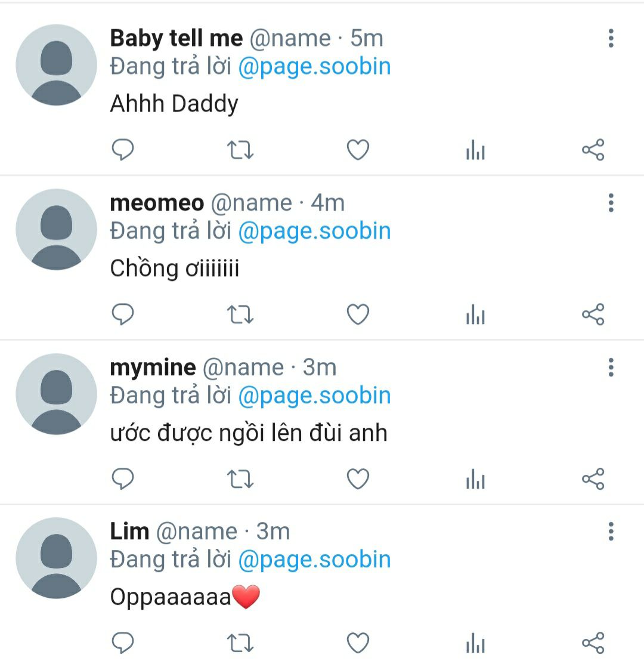
Task: Reply to meomeo's tweet
Action: (x=123, y=314)
